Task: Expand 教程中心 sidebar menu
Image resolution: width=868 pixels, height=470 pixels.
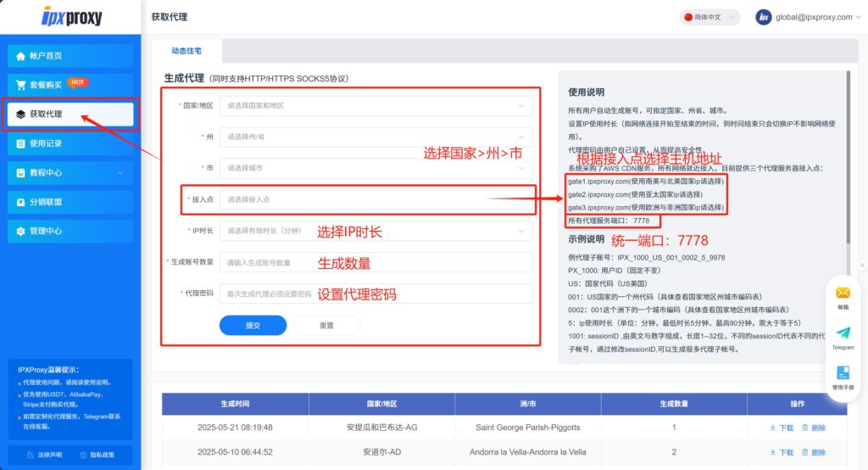Action: pyautogui.click(x=70, y=173)
